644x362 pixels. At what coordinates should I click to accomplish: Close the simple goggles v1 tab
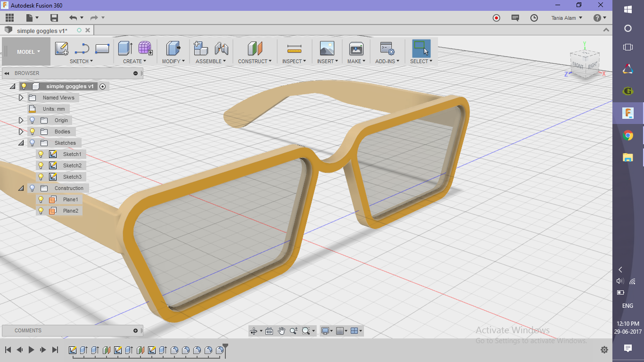(x=88, y=30)
